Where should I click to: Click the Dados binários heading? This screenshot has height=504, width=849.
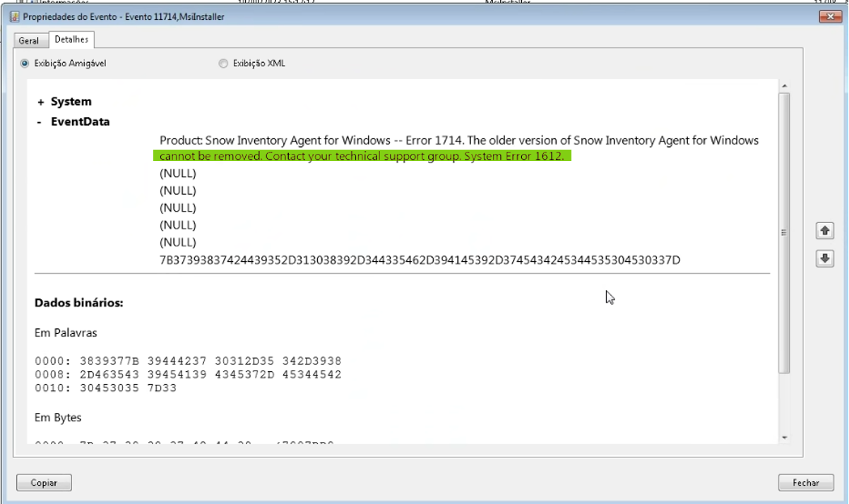[x=79, y=303]
